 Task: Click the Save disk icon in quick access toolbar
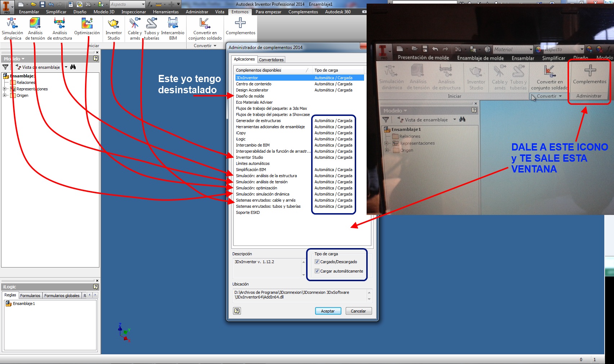coord(42,4)
